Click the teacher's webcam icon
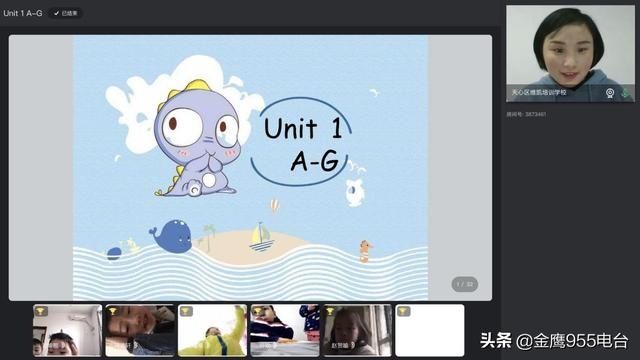The image size is (640, 360). (610, 93)
